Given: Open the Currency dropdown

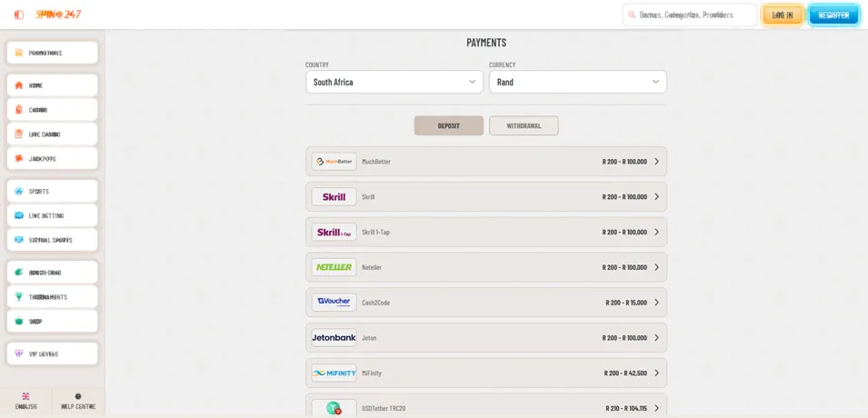Looking at the screenshot, I should point(578,82).
